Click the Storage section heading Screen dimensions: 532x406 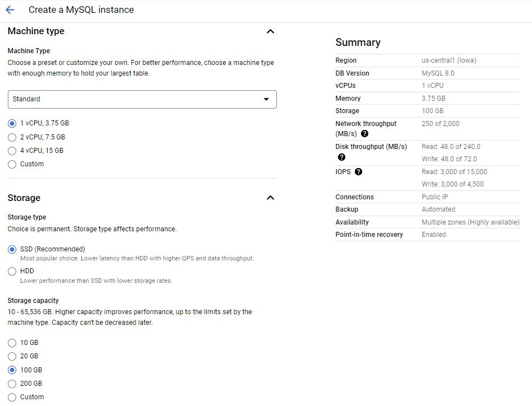tap(24, 198)
